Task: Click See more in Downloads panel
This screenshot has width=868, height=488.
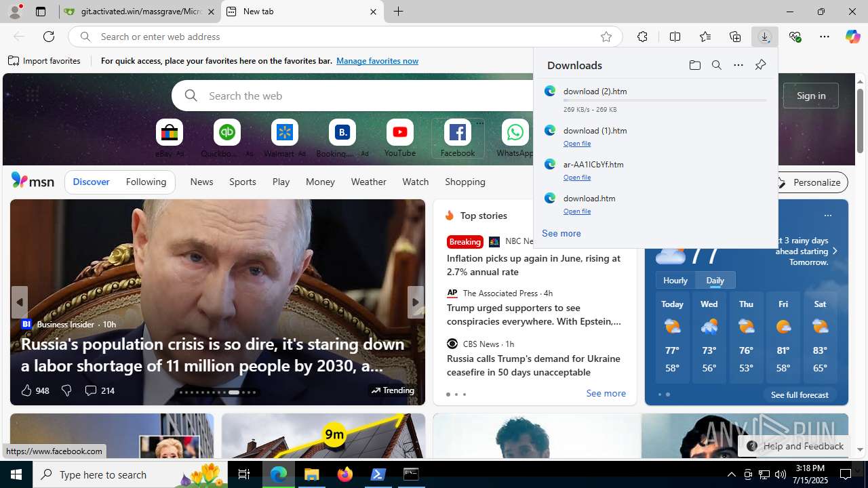Action: point(561,233)
